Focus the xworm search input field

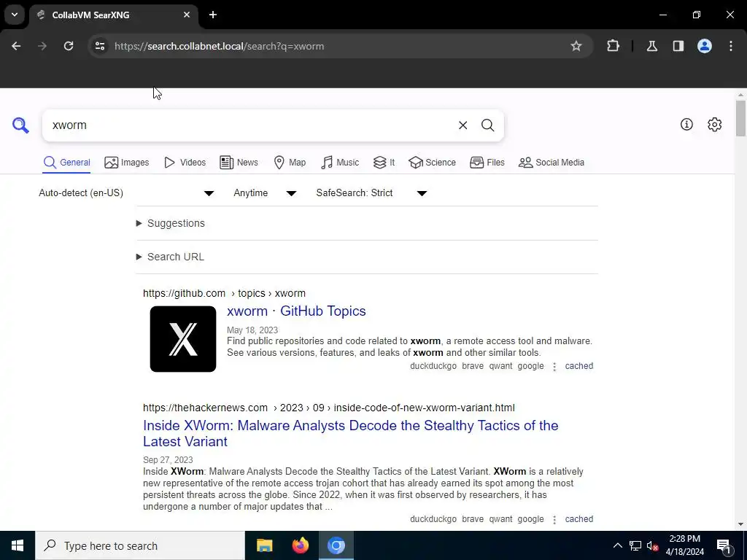click(x=250, y=125)
